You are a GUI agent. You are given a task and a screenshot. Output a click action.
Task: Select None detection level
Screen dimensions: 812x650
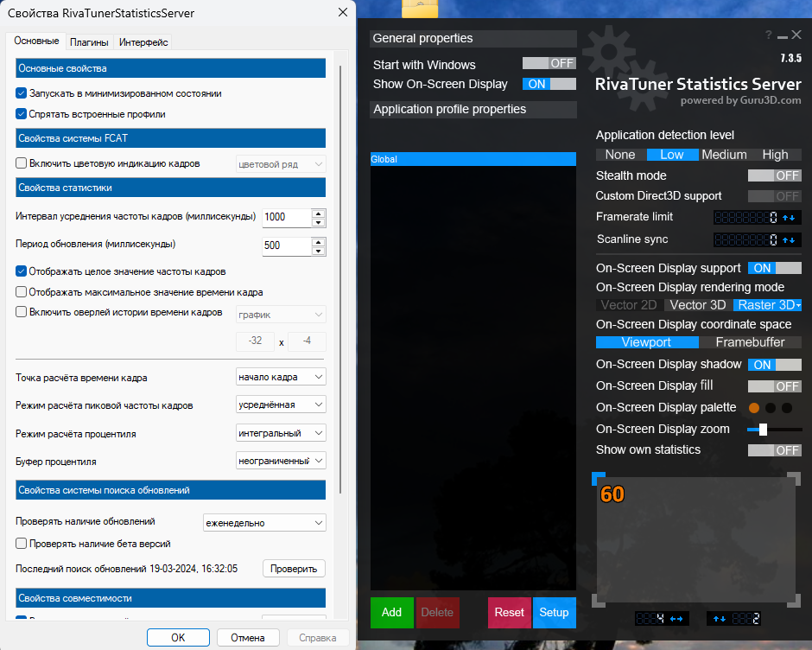click(x=620, y=155)
